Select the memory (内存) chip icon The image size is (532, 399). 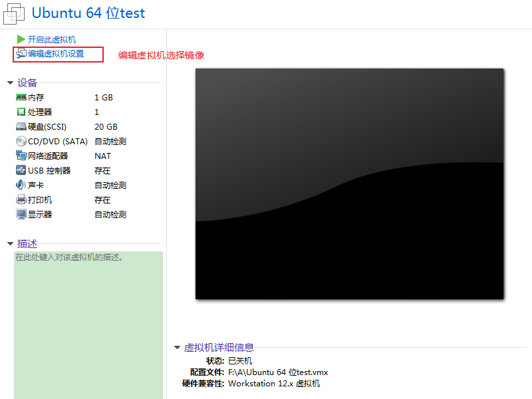coord(21,98)
